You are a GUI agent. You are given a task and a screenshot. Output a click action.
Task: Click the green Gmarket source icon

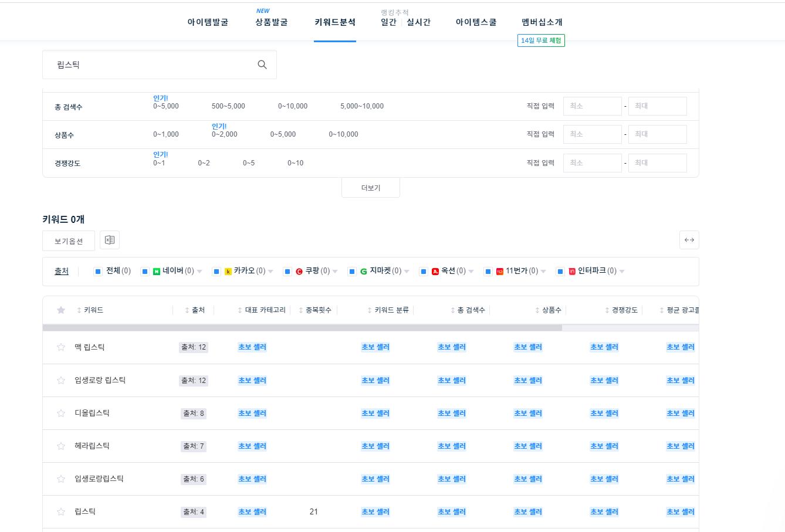364,271
